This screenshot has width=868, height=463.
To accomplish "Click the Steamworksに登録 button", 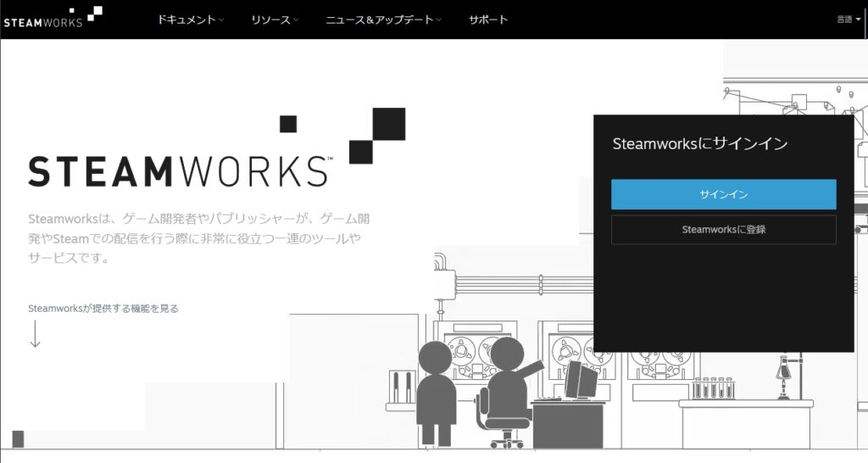I will [x=724, y=229].
